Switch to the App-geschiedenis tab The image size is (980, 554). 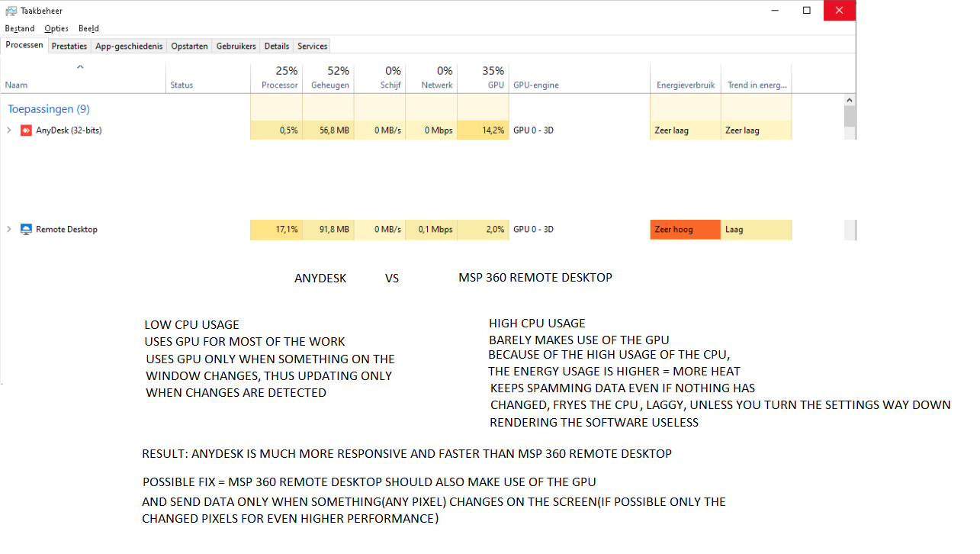[129, 47]
